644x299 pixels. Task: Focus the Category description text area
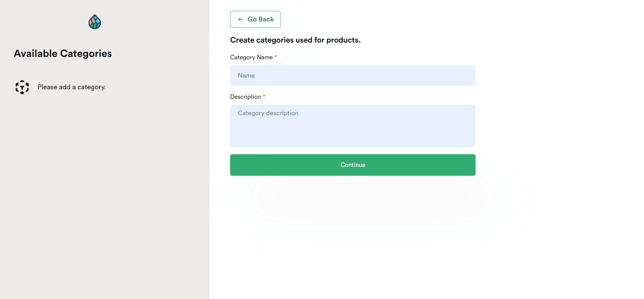(x=353, y=126)
